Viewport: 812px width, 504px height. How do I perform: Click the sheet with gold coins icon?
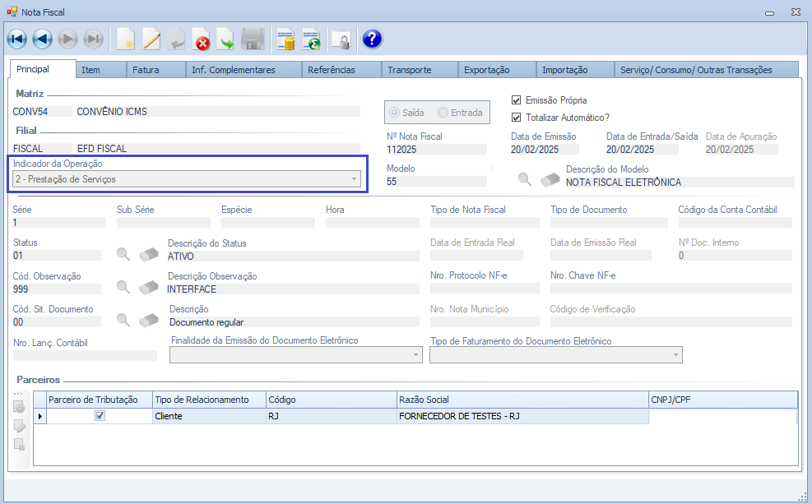click(x=285, y=39)
